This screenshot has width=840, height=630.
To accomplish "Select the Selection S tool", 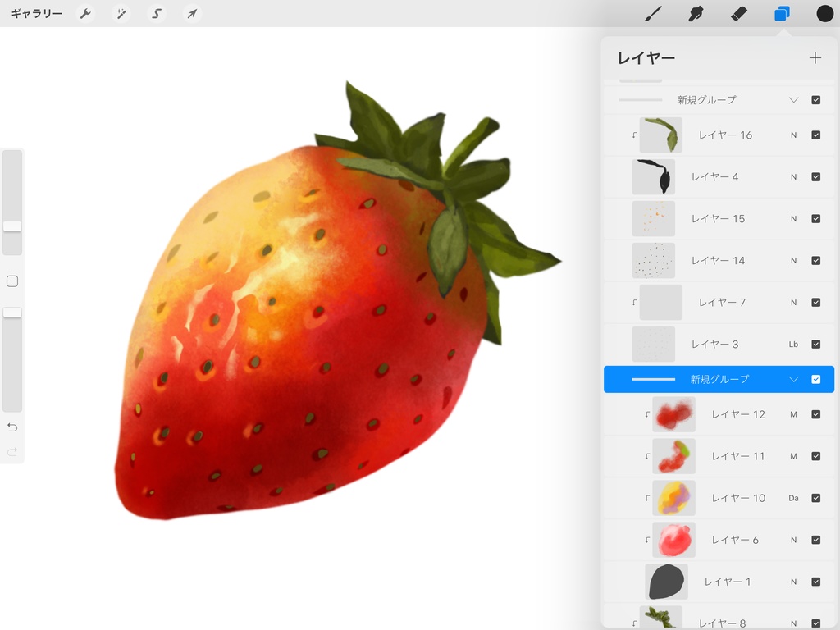I will [157, 14].
